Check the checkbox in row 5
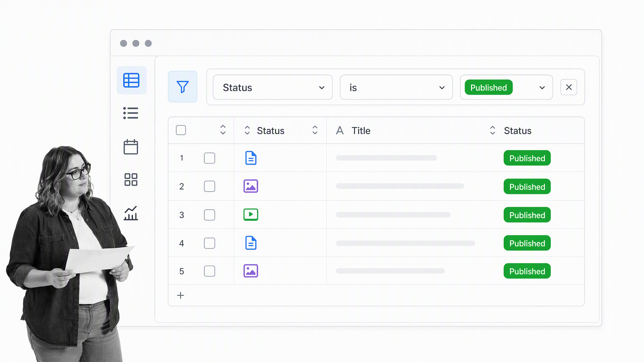Screen dimensions: 644x362 coord(209,271)
